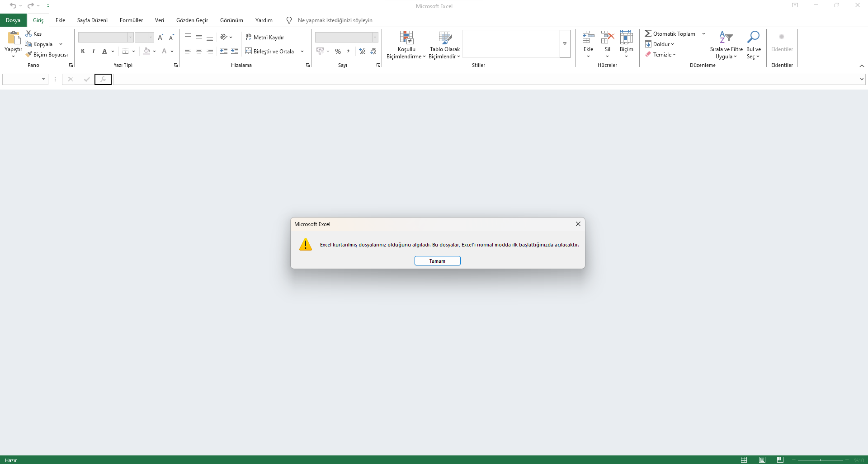868x464 pixels.
Task: Open the name box dropdown
Action: click(43, 79)
